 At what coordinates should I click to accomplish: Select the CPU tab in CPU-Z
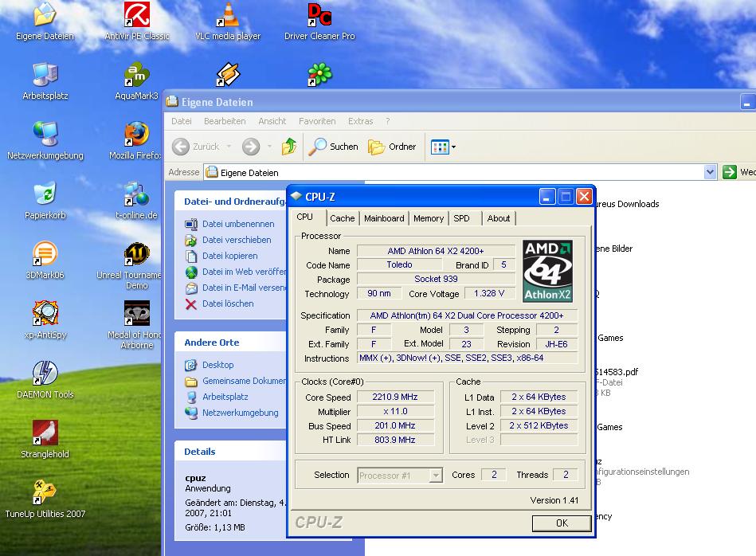305,217
